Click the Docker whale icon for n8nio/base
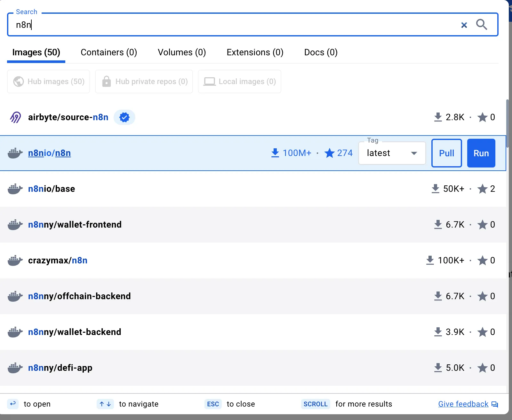 point(15,189)
